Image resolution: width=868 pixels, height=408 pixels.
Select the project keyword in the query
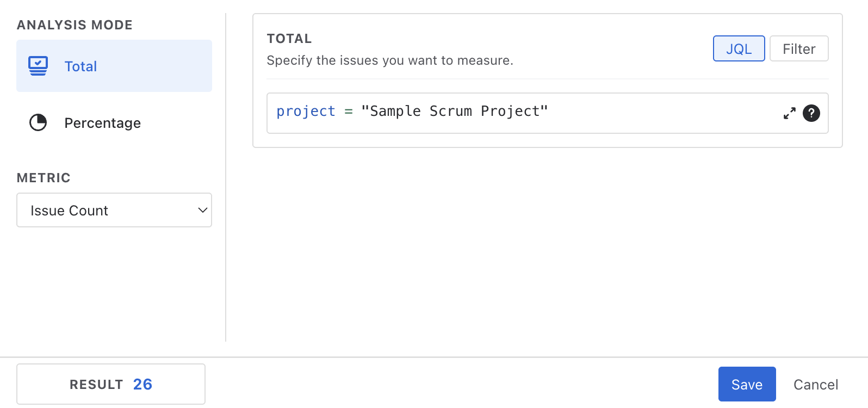(x=306, y=111)
